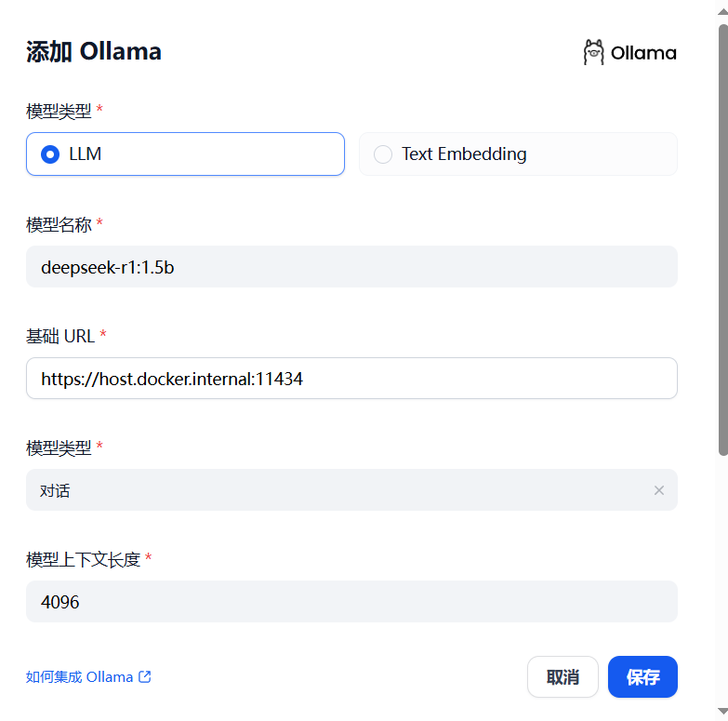Clear the 对话 model type selection

[659, 490]
